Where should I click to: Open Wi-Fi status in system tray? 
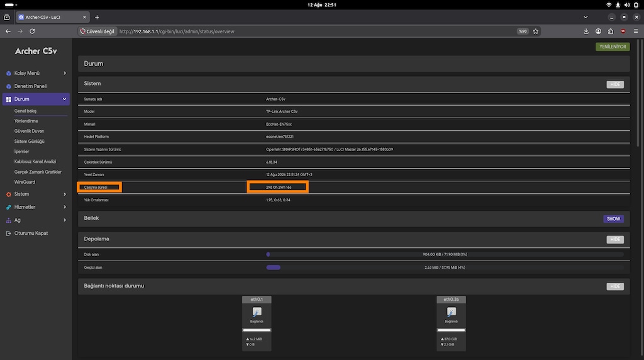[609, 5]
